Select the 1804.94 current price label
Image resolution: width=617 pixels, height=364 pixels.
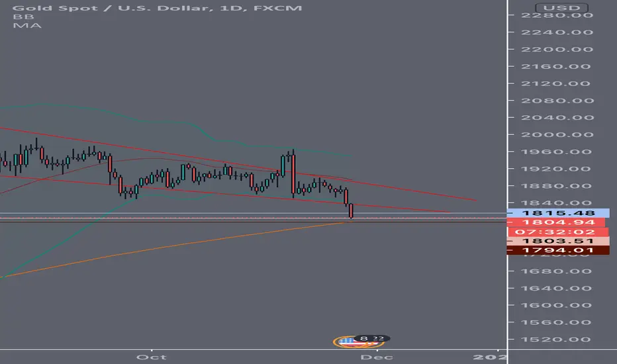point(556,222)
